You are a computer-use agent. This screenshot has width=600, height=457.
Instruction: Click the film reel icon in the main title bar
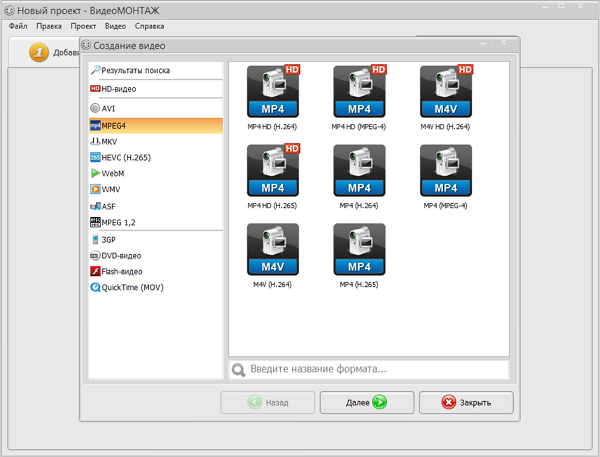tap(9, 10)
